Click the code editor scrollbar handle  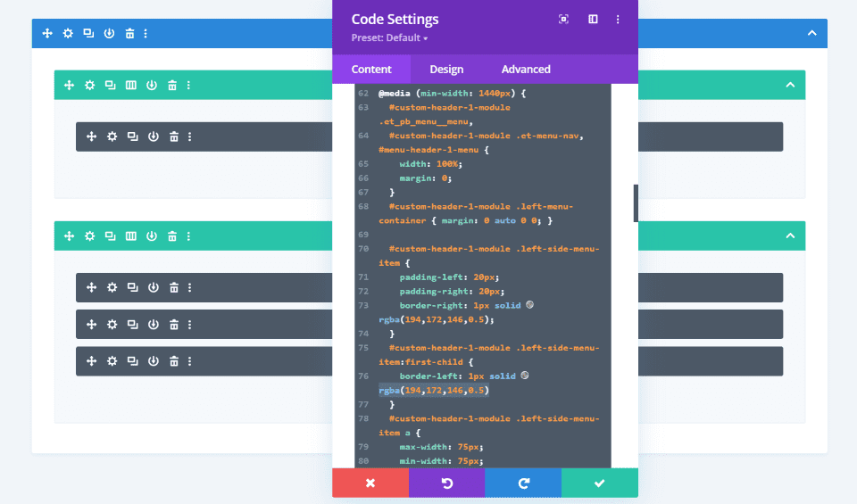(636, 202)
